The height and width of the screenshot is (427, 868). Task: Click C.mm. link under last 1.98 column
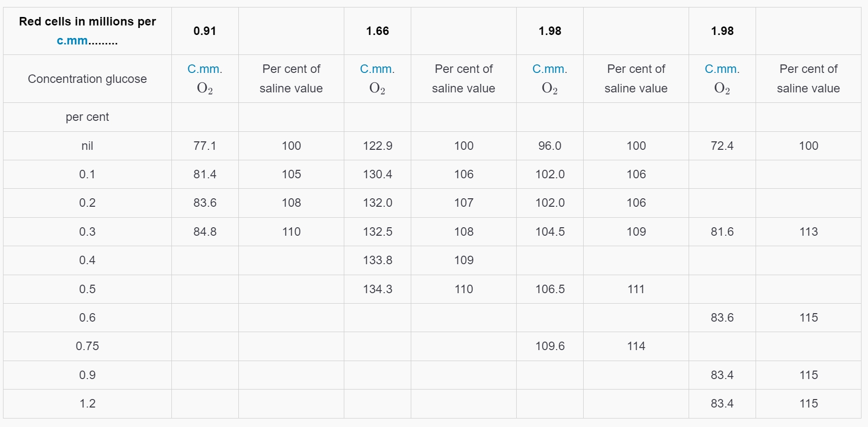722,69
